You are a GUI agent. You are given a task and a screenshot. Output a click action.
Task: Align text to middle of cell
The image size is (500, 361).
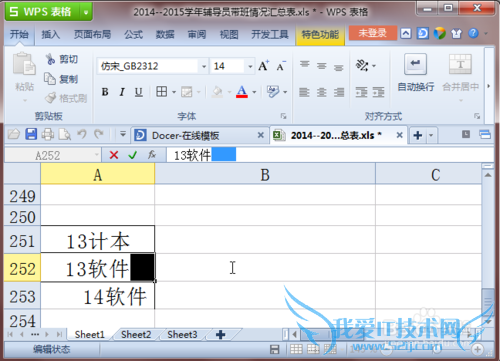click(x=322, y=66)
